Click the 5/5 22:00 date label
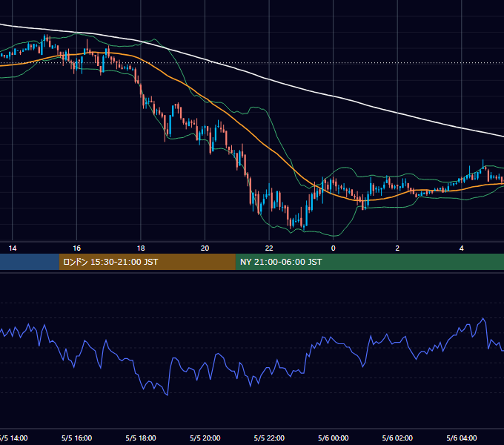504x445 pixels. pyautogui.click(x=269, y=438)
